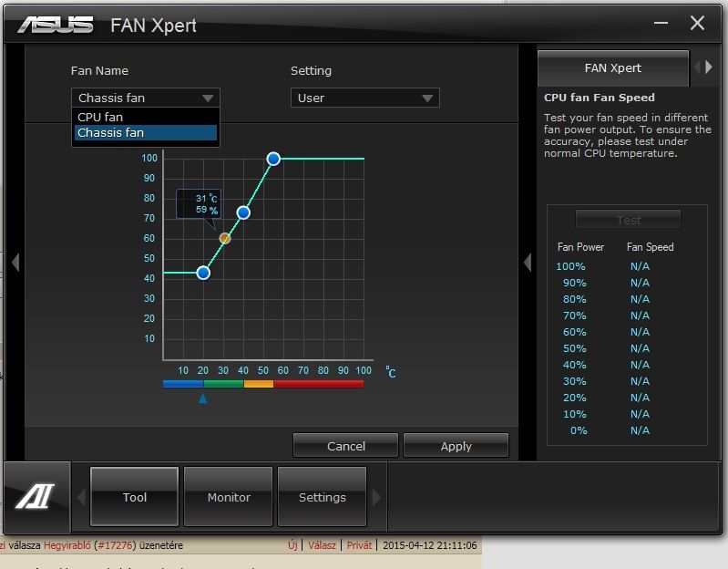Screen dimensions: 728x569
Task: Open the Hegyirabló user link
Action: click(x=67, y=545)
